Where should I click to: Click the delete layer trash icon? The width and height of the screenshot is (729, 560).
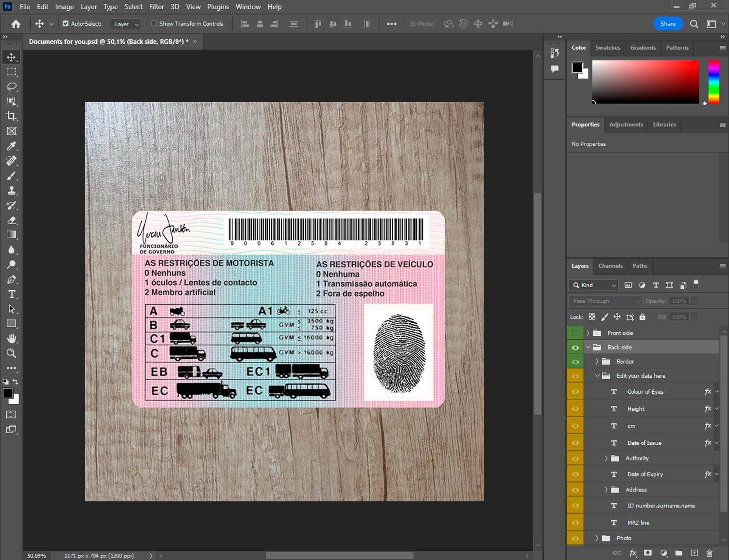click(709, 553)
